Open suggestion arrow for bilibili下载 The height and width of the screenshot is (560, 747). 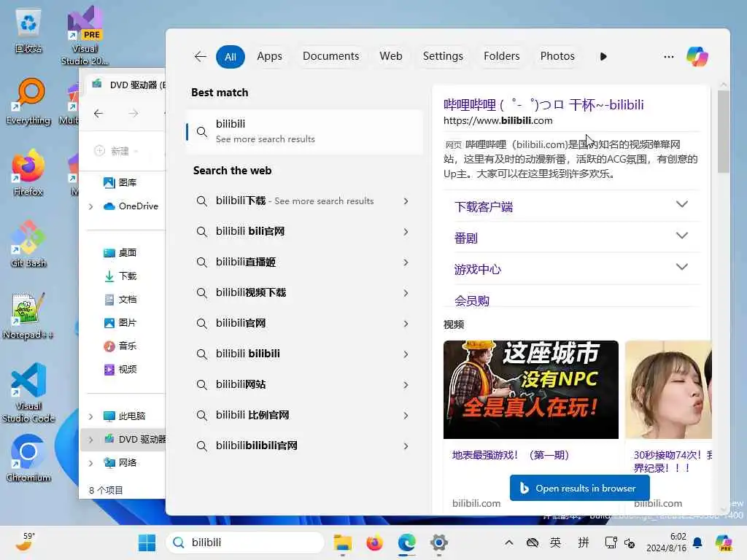(406, 201)
